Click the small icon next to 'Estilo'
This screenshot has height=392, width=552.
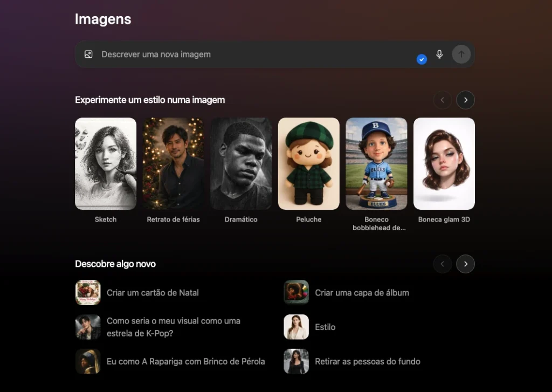(295, 327)
